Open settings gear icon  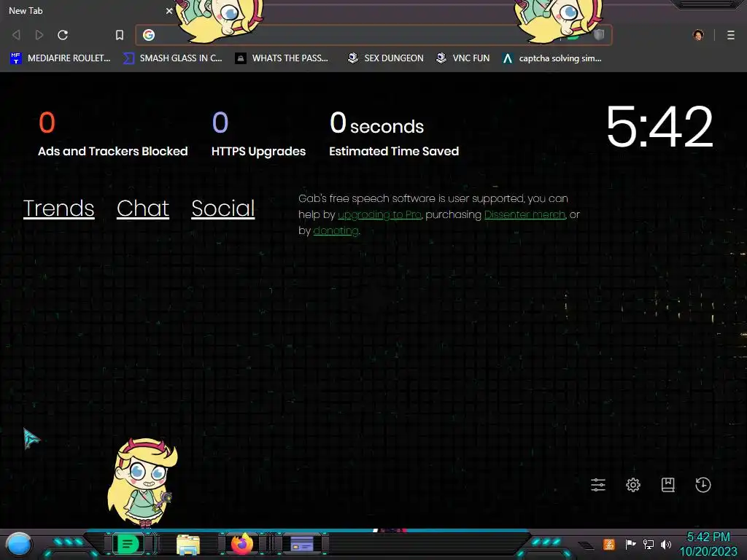pyautogui.click(x=633, y=485)
